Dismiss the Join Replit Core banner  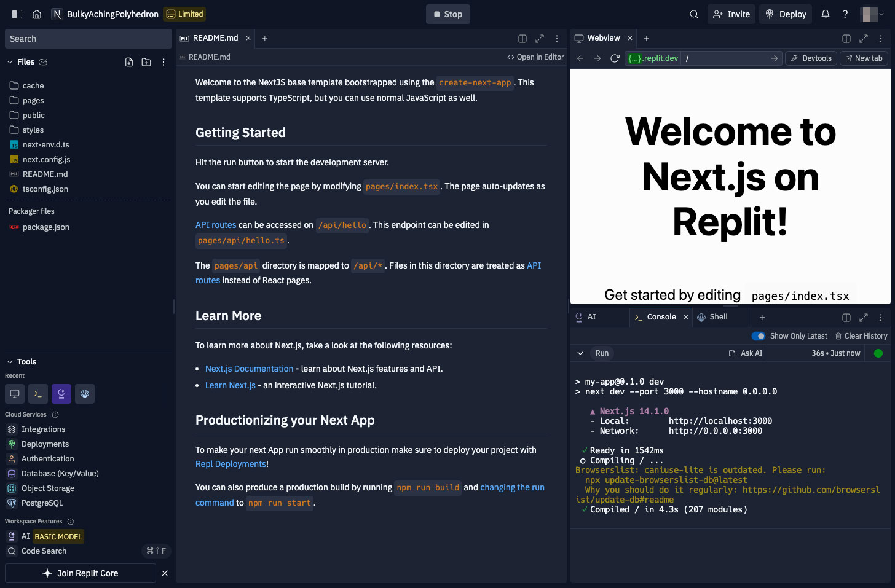(165, 573)
